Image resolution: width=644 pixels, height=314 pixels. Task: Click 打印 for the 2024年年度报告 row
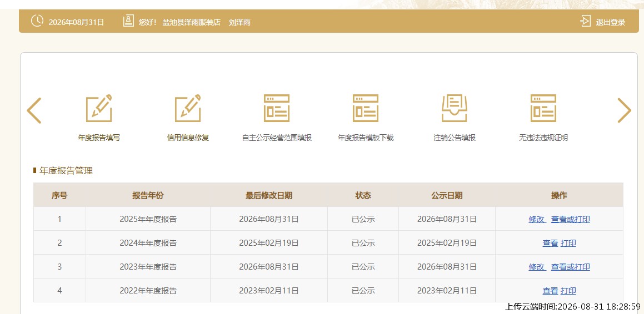pyautogui.click(x=568, y=243)
